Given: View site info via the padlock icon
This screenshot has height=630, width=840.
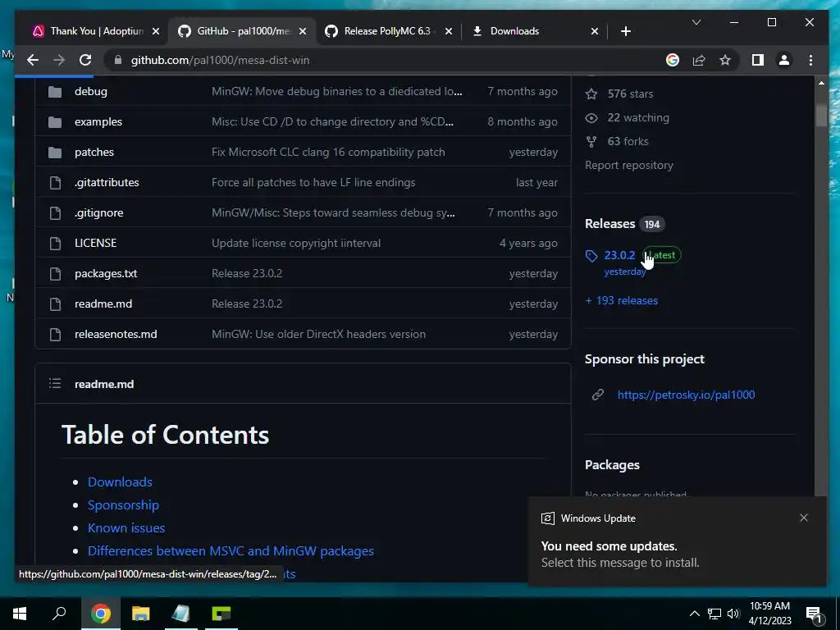Looking at the screenshot, I should coord(118,60).
